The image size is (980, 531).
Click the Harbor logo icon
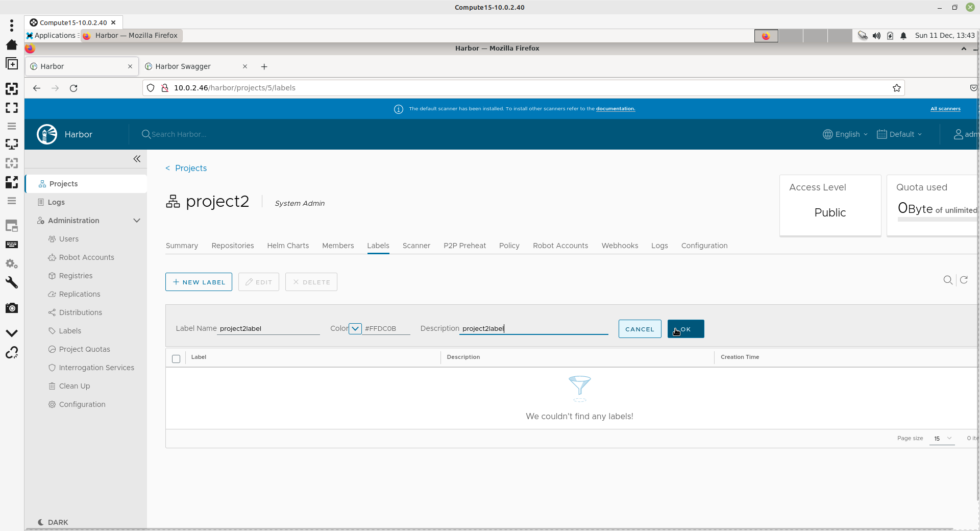47,134
